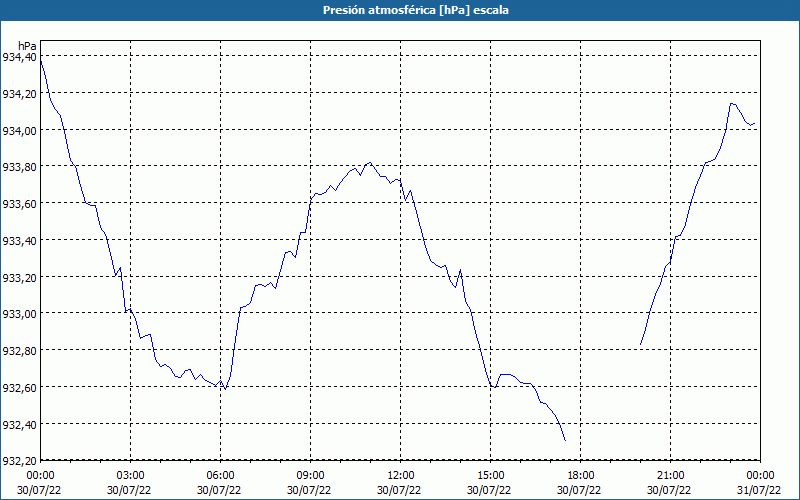Pick the 933,40 y-axis tick label

20,240
